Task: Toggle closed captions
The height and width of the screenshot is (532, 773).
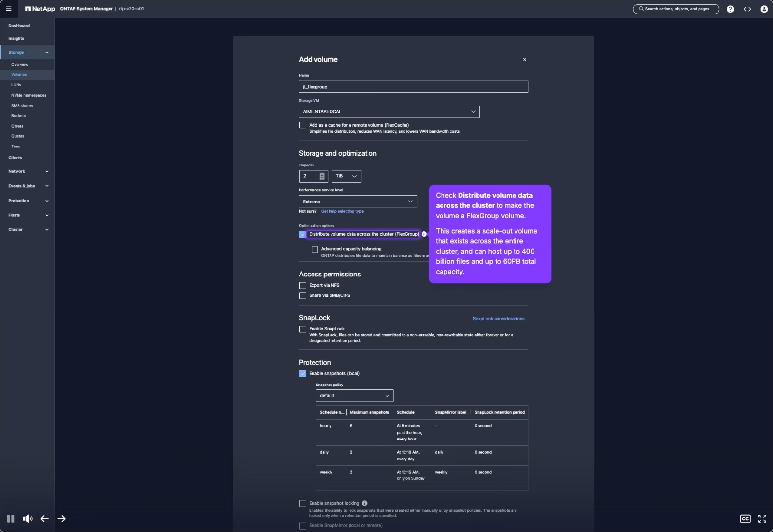Action: tap(745, 519)
